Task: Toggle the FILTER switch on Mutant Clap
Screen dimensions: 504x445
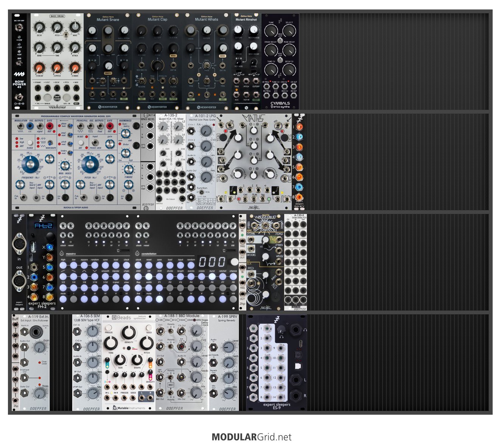Action: (x=174, y=81)
